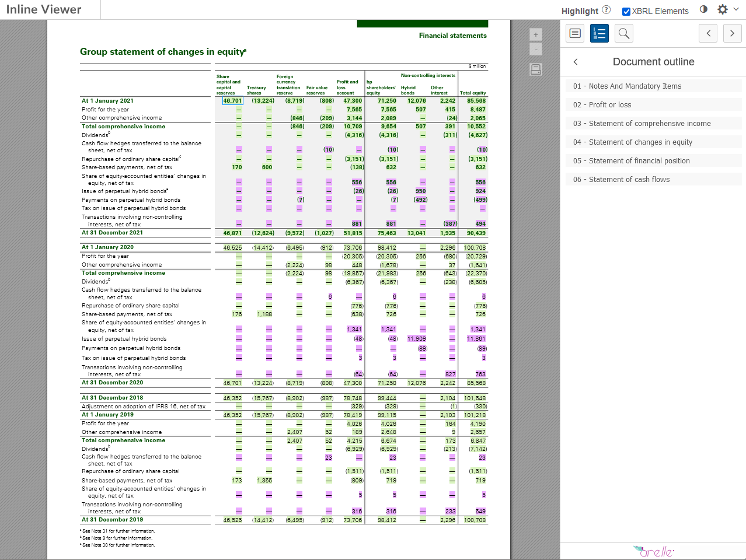
Task: Click (499) total payments on hybrid bonds 2021
Action: pos(480,200)
